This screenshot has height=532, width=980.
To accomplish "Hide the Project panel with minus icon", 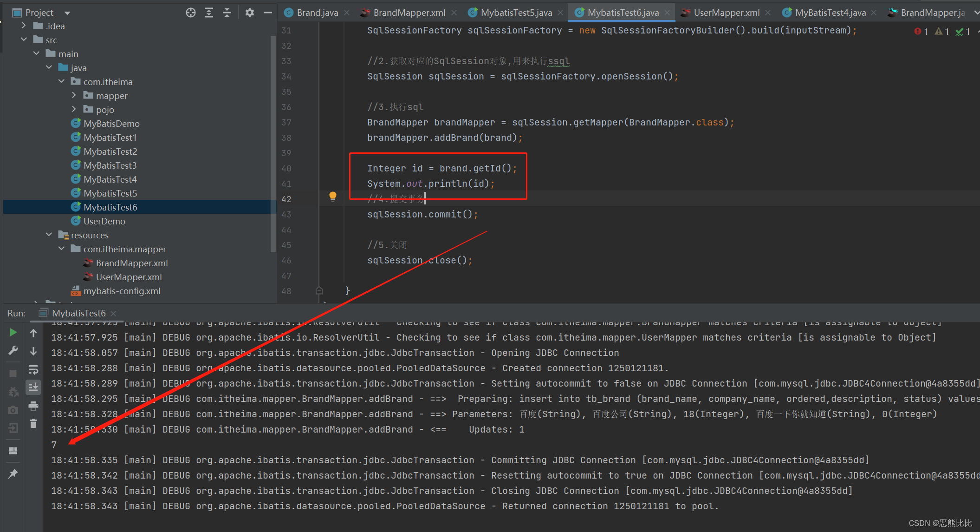I will click(268, 13).
